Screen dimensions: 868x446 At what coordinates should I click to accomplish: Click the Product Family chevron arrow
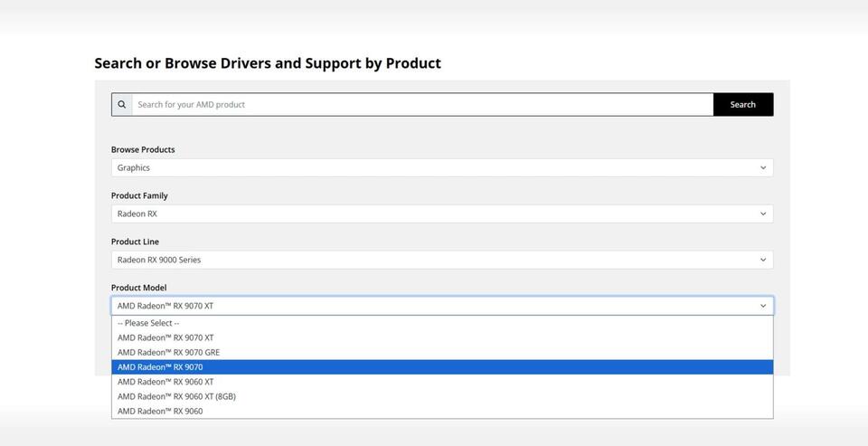point(763,214)
